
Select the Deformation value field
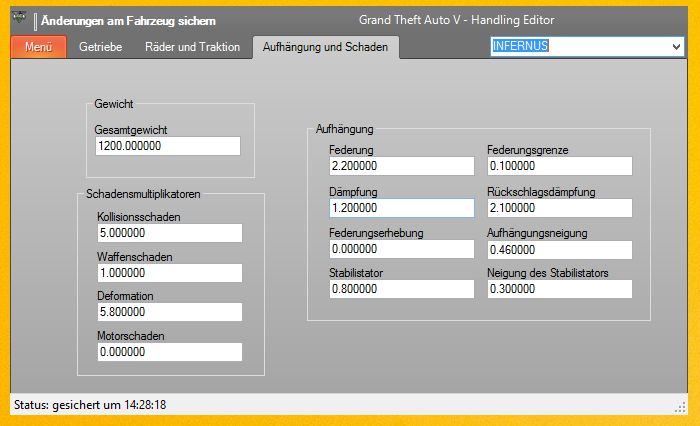click(169, 312)
